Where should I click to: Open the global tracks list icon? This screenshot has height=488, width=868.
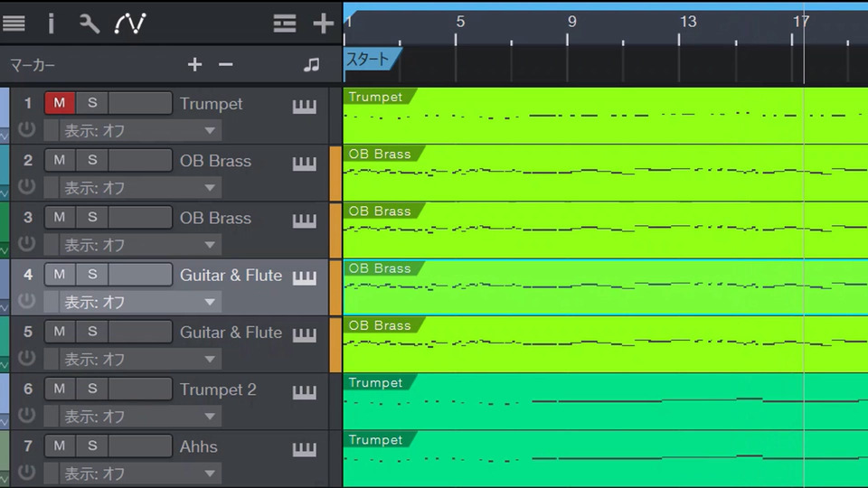click(x=285, y=23)
